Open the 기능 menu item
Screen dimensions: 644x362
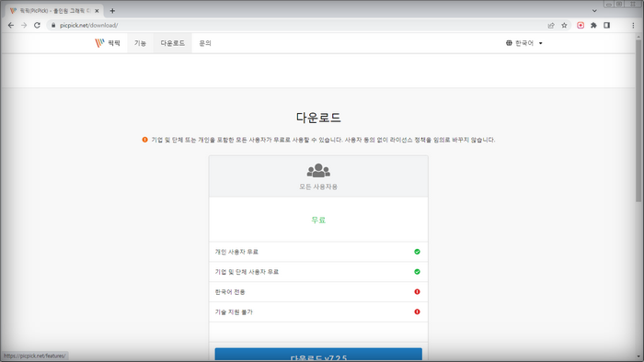click(140, 43)
